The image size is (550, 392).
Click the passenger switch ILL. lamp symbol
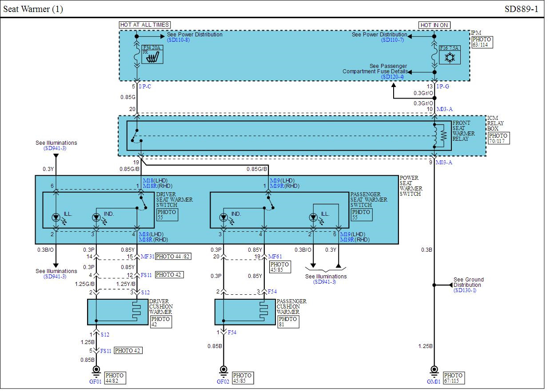pyautogui.click(x=314, y=217)
